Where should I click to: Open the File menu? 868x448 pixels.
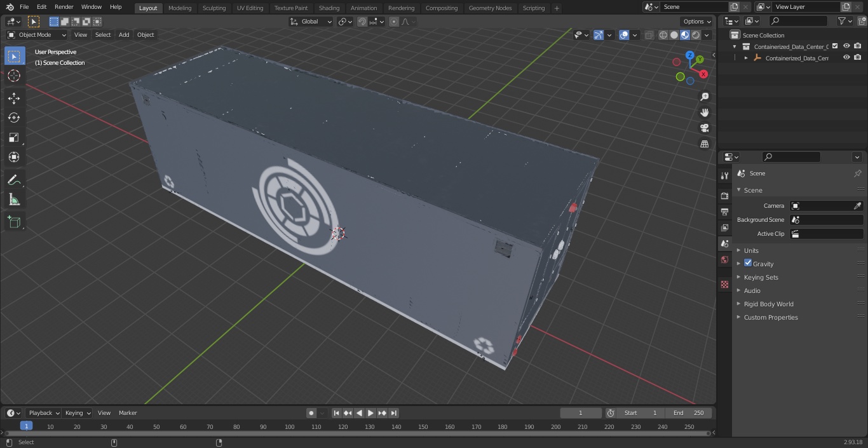pyautogui.click(x=24, y=7)
